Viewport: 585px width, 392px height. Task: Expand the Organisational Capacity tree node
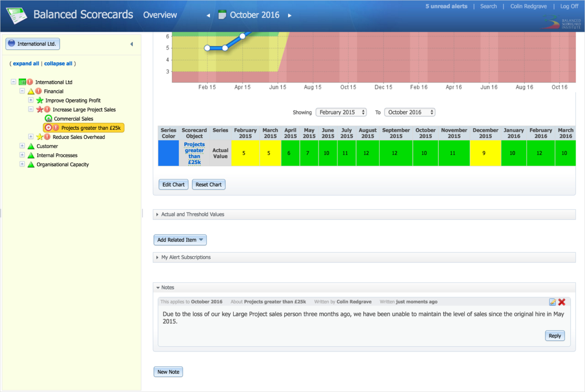click(22, 164)
